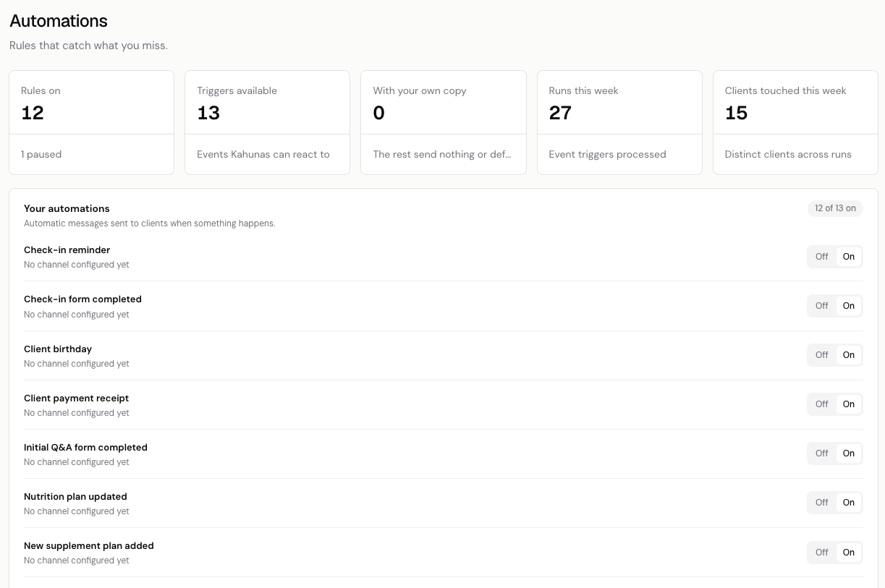Viewport: 885px width, 588px height.
Task: Click the Clients touched this week card
Action: pyautogui.click(x=795, y=122)
